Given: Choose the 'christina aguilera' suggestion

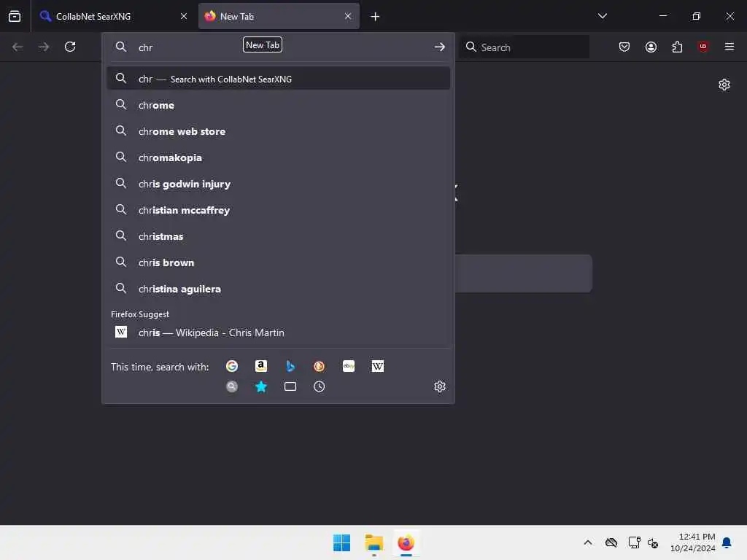Looking at the screenshot, I should click(x=279, y=289).
